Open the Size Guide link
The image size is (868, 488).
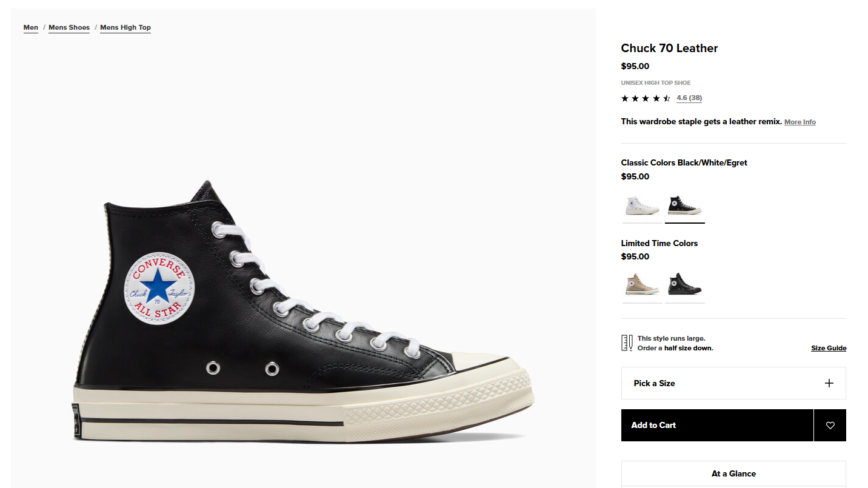[829, 348]
